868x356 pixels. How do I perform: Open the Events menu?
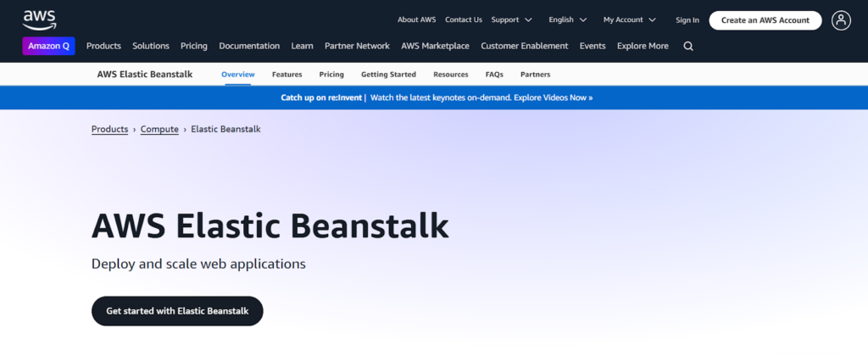tap(593, 46)
